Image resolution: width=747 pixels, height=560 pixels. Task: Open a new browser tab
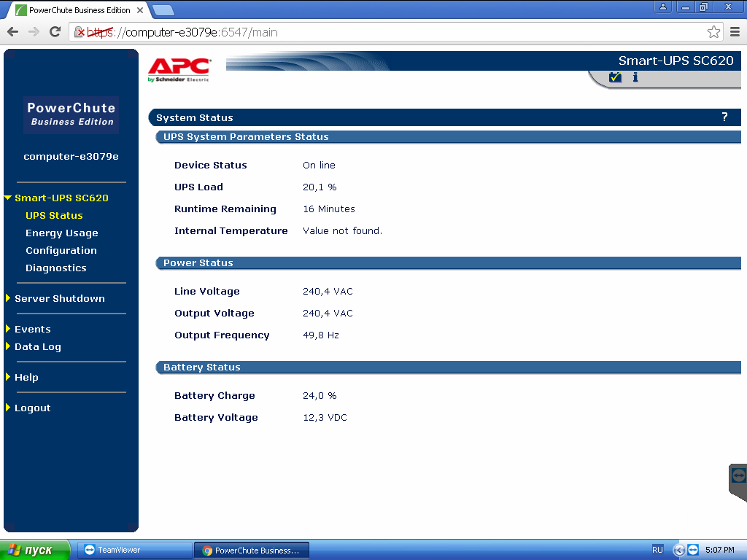pyautogui.click(x=163, y=10)
